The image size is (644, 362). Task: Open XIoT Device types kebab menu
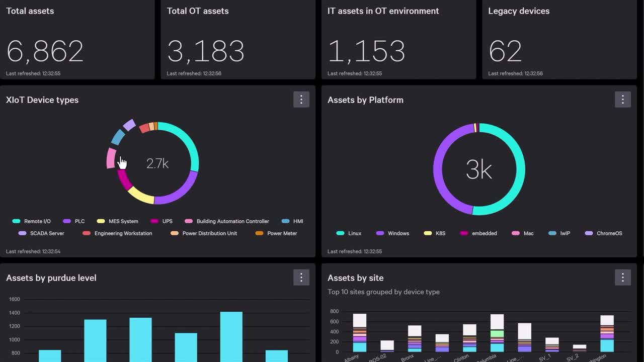pos(301,100)
